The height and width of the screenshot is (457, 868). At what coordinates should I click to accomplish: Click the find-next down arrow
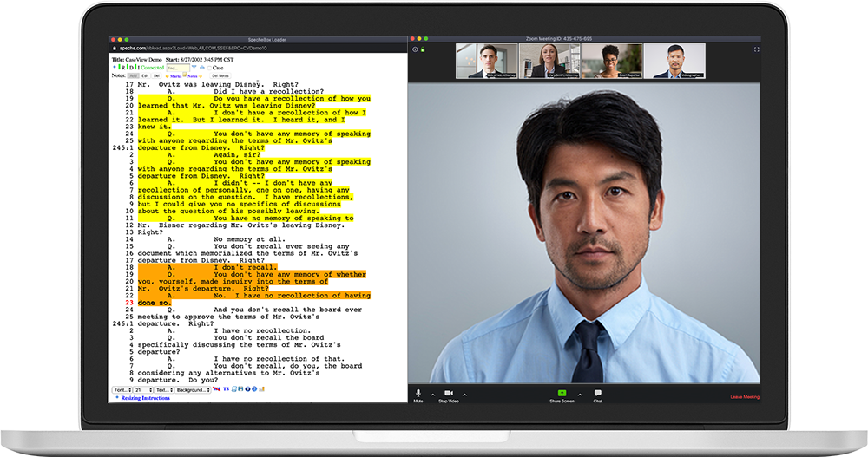click(195, 67)
